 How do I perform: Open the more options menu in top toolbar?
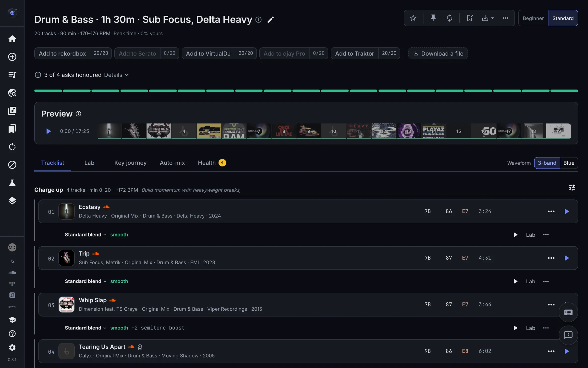pyautogui.click(x=505, y=18)
